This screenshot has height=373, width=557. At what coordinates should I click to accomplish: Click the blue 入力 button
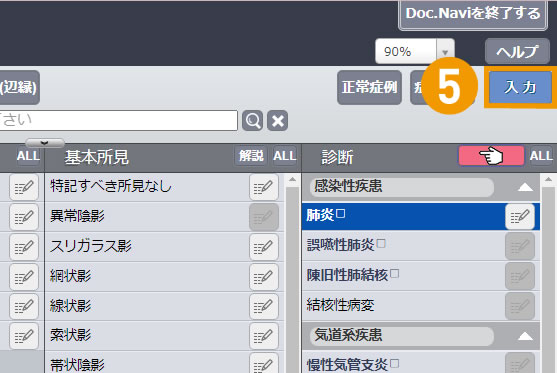pyautogui.click(x=520, y=87)
